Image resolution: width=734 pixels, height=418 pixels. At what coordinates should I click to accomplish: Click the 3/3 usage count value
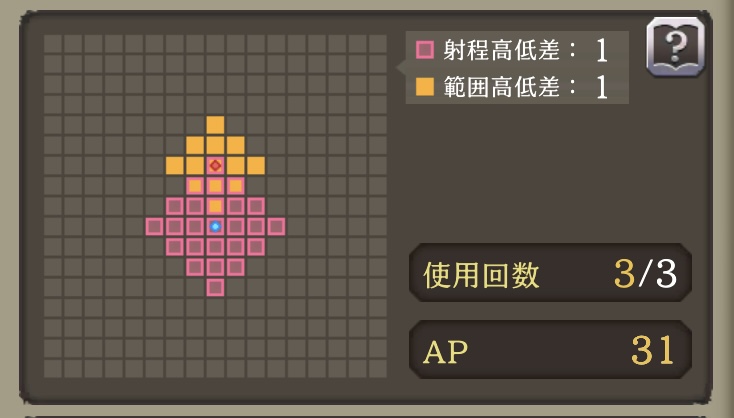[x=645, y=274]
